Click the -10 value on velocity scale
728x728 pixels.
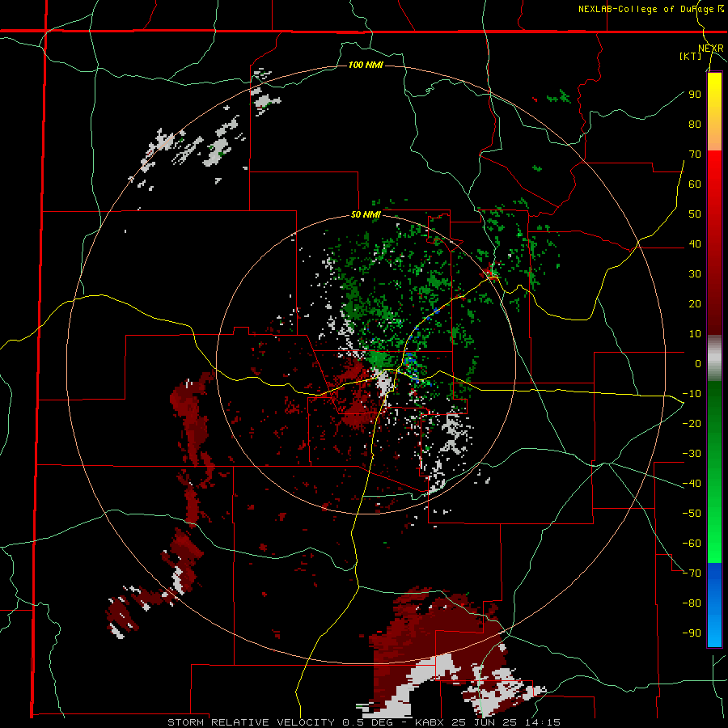(x=692, y=394)
